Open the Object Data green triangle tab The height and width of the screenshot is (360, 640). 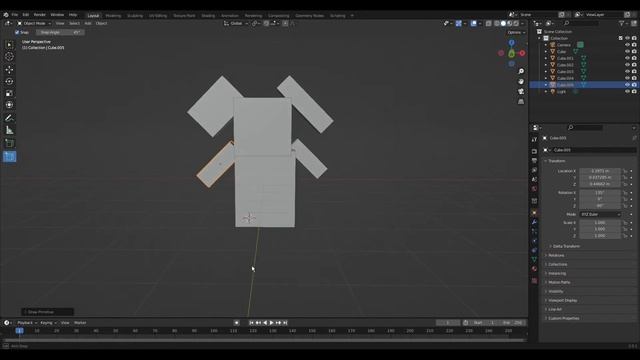pos(534,260)
